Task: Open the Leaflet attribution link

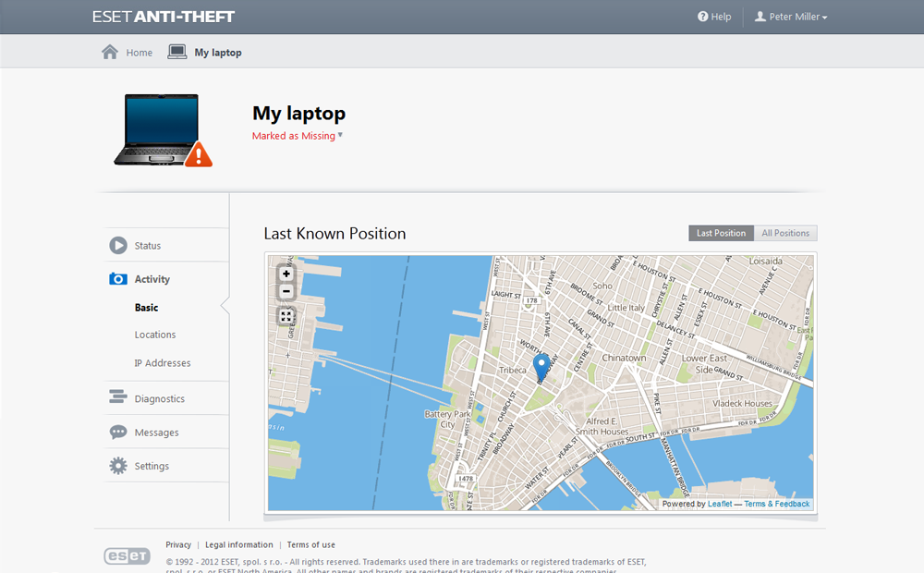Action: pos(720,504)
